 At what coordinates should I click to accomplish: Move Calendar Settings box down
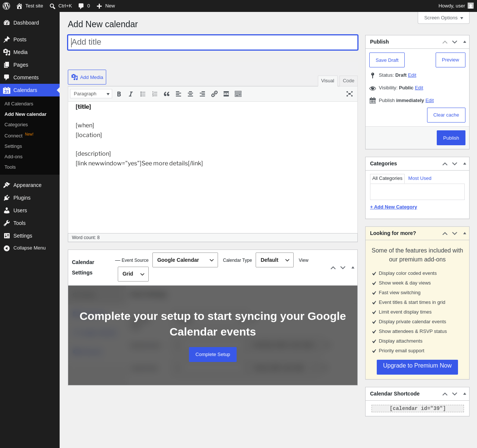point(343,268)
